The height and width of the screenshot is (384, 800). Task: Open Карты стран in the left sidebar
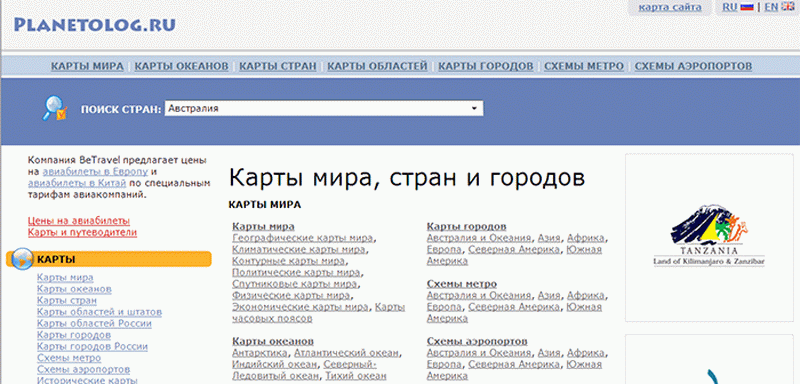[x=67, y=300]
